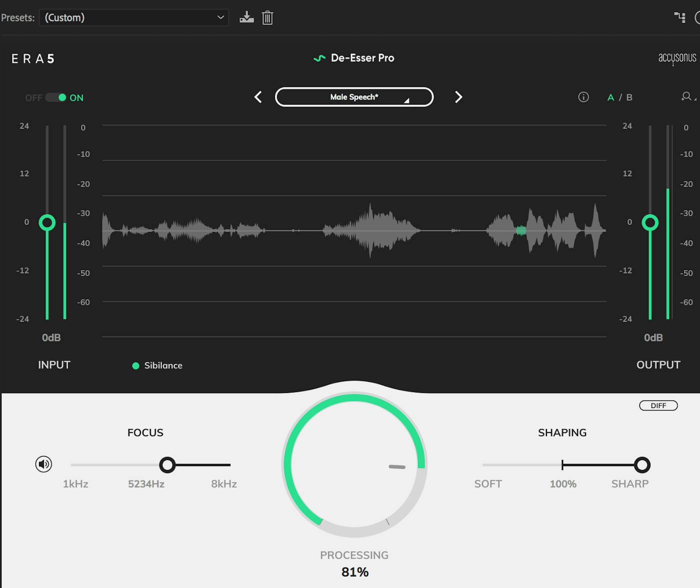Open the Male Speech* preset selector
The image size is (700, 588).
354,97
